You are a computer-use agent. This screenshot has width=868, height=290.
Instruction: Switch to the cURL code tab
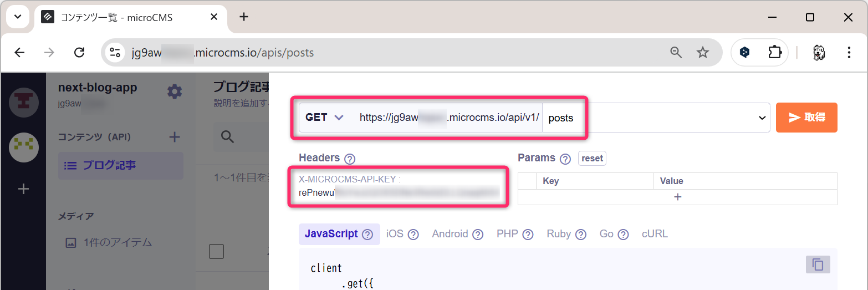point(655,234)
